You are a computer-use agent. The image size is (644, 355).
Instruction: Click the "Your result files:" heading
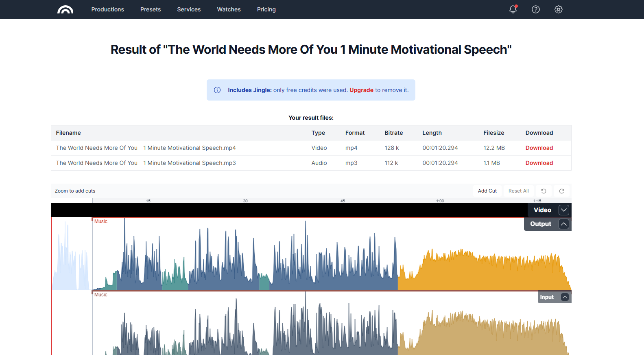pyautogui.click(x=311, y=118)
